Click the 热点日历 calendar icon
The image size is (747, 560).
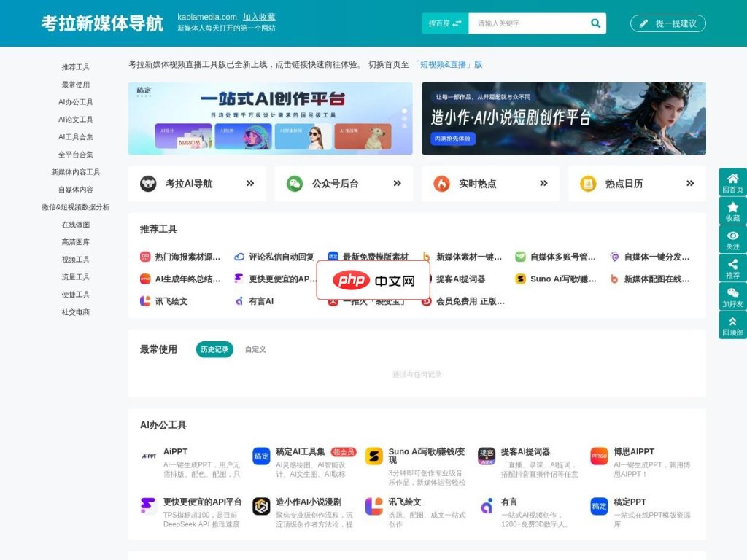[x=588, y=183]
